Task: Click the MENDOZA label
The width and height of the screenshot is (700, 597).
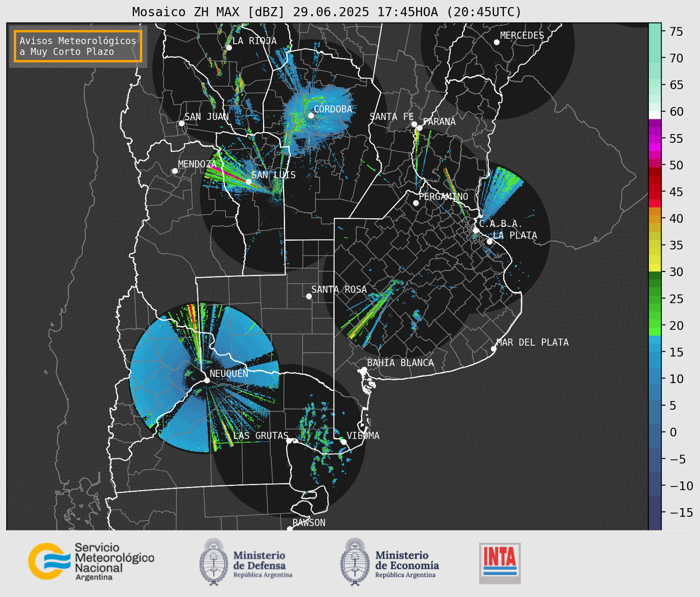Action: click(197, 164)
